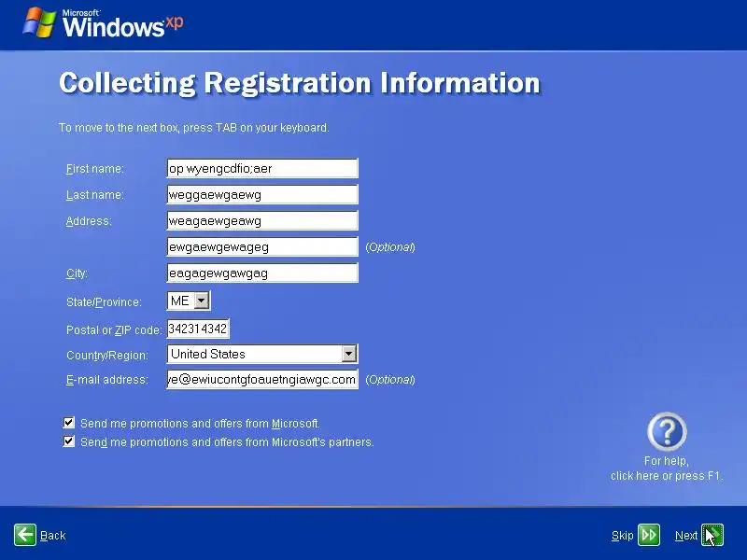The width and height of the screenshot is (747, 560).
Task: Click 'Send me promotions and offers from Microsoft.' text
Action: [200, 424]
